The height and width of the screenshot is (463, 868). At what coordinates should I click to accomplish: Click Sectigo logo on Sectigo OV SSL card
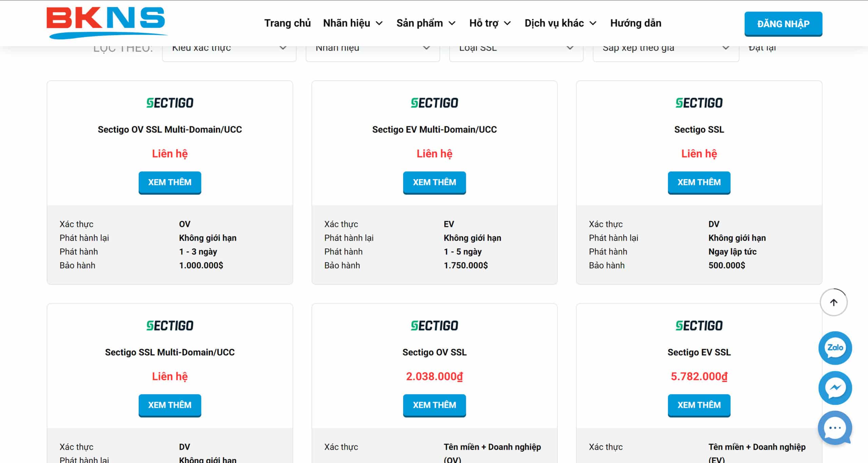point(434,326)
